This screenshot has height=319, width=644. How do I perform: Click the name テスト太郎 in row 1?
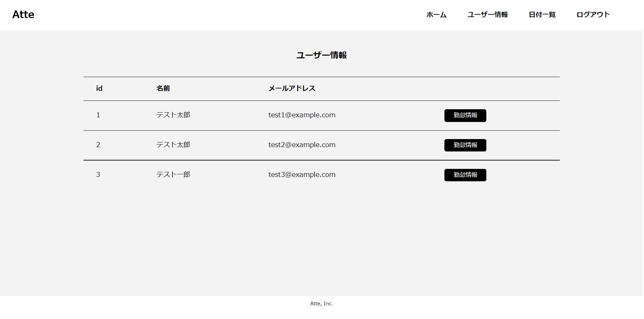click(173, 115)
